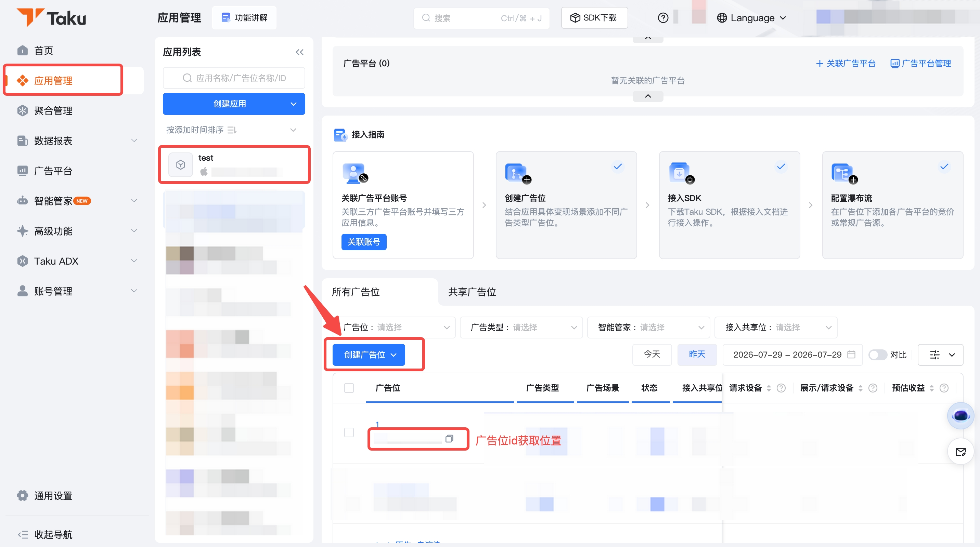Click the 关联账号 button
This screenshot has width=980, height=547.
coord(364,242)
